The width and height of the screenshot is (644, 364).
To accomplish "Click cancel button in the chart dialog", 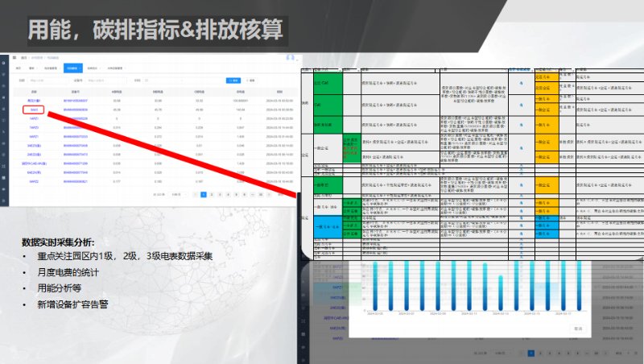I will point(578,329).
